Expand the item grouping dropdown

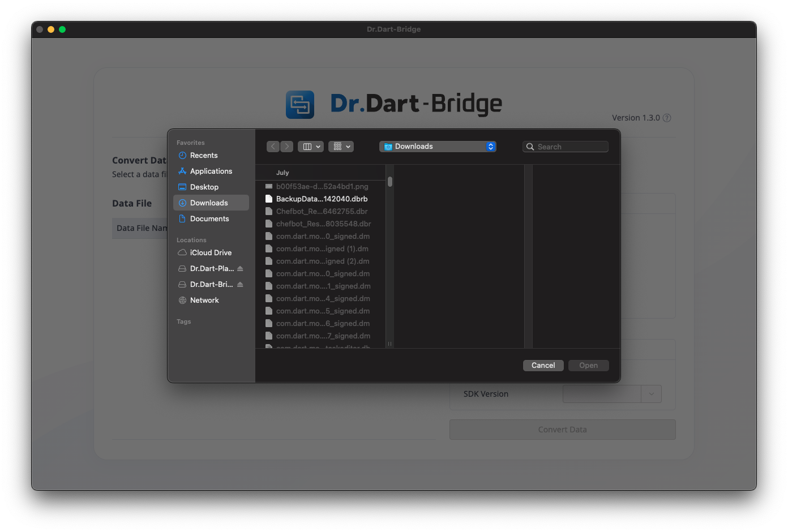pos(341,147)
